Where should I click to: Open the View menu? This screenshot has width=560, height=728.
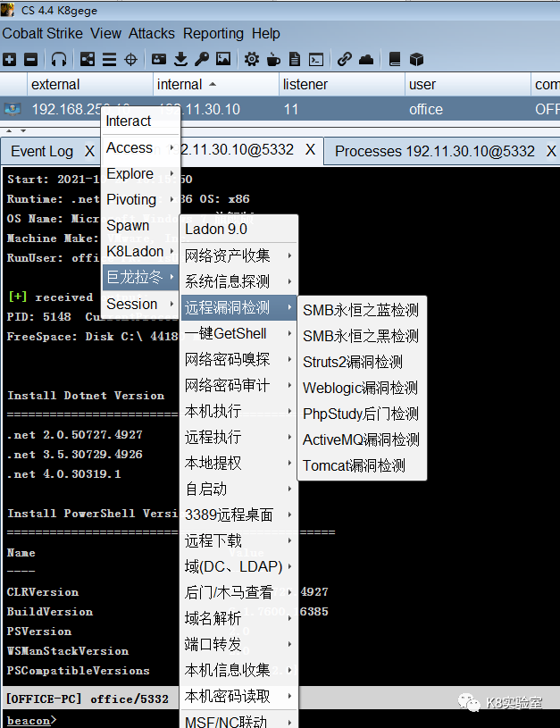[x=106, y=33]
